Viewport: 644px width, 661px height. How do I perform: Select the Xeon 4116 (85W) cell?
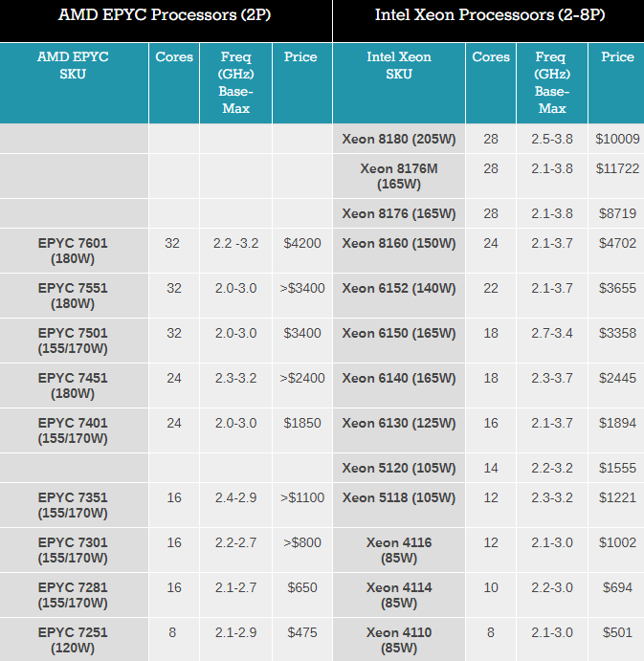pyautogui.click(x=398, y=551)
